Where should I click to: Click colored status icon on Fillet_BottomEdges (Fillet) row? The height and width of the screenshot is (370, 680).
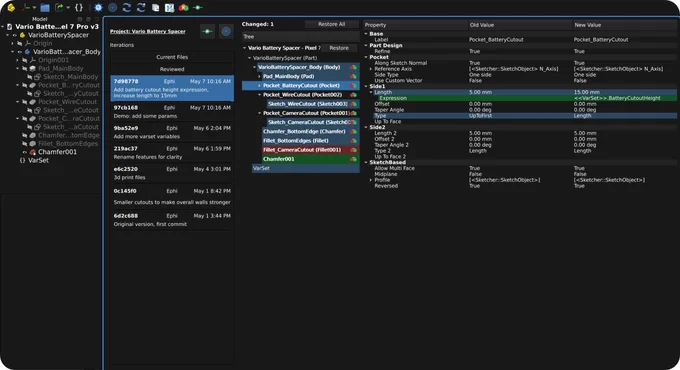click(x=353, y=141)
